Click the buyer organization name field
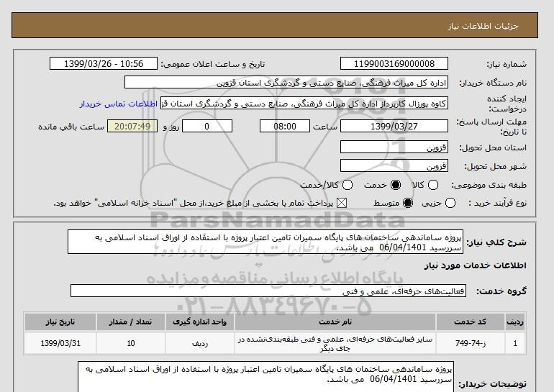Screen dimensions: 554x392 tap(286, 82)
